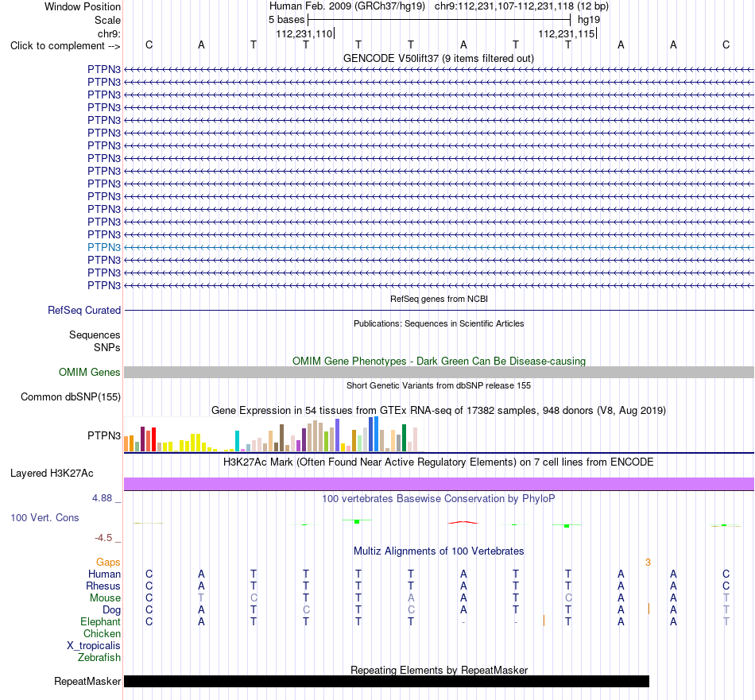
Task: Select the 'X_tropicalis' alignment row label
Action: click(94, 646)
